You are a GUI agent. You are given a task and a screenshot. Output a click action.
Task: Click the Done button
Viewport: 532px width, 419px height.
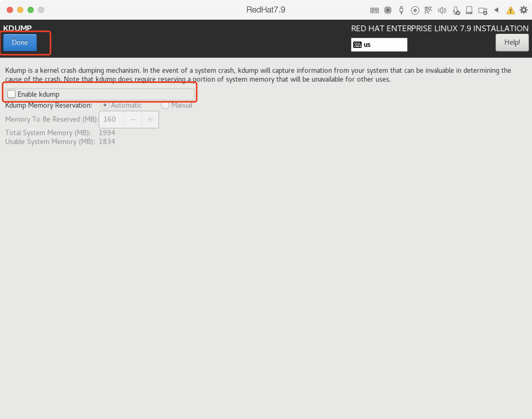[20, 42]
